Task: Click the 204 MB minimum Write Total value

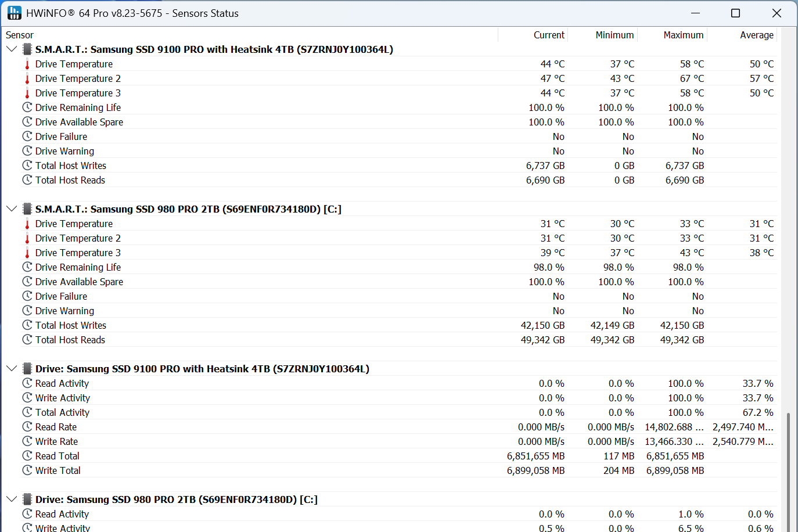Action: [619, 470]
